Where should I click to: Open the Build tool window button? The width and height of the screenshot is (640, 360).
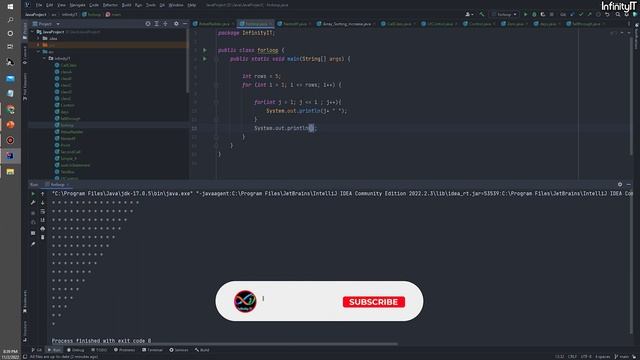click(202, 350)
